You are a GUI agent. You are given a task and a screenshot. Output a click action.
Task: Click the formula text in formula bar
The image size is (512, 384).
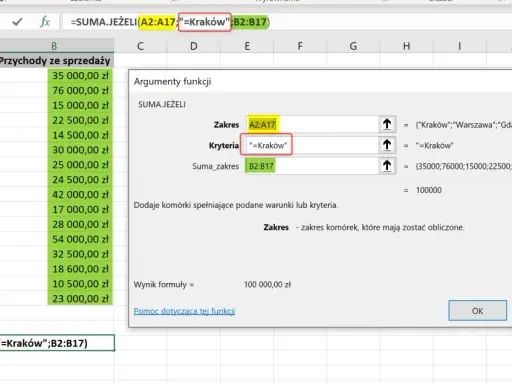point(170,22)
